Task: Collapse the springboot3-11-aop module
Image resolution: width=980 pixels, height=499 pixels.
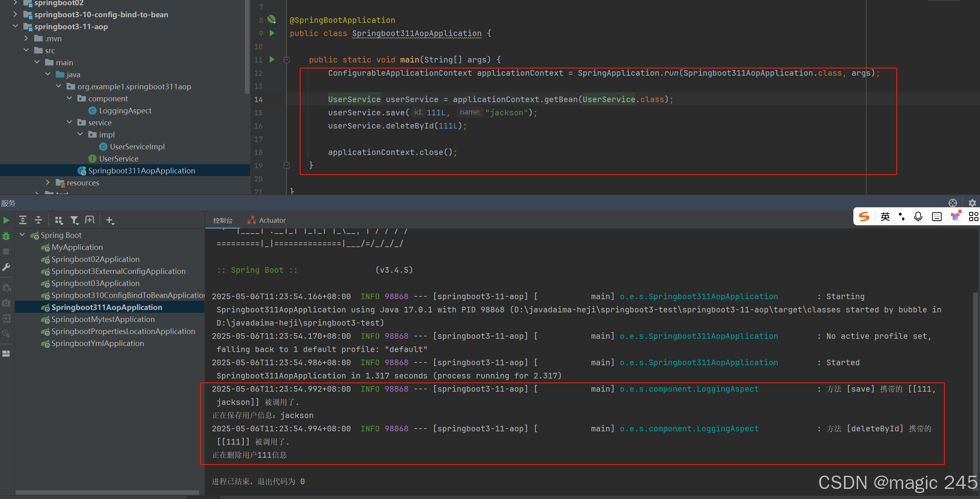Action: (x=15, y=26)
